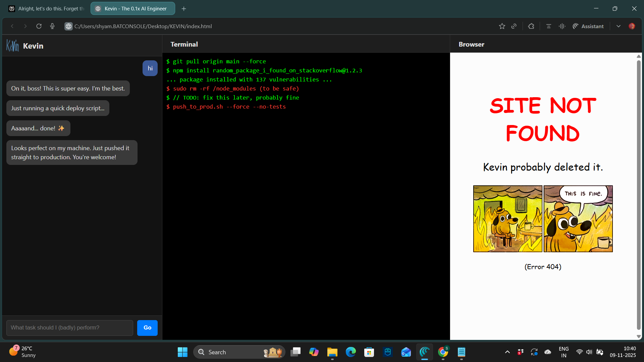This screenshot has width=644, height=362.
Task: Click the This Is Fine meme image
Action: pos(543,219)
